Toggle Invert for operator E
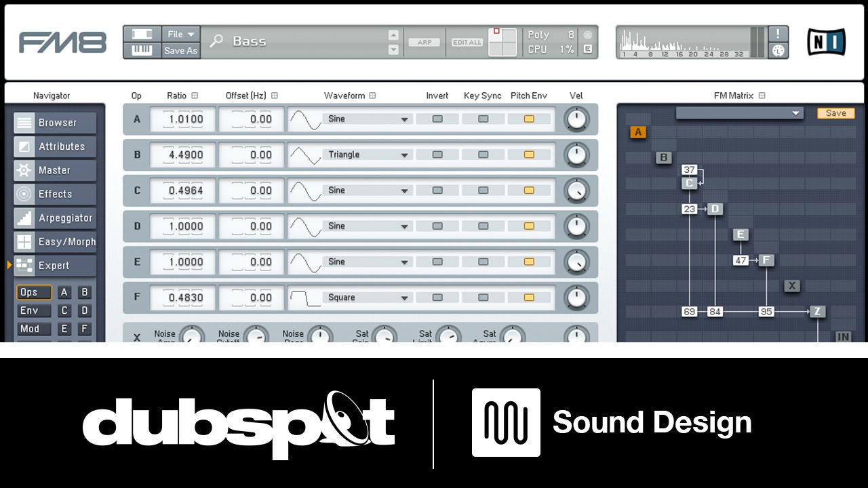The width and height of the screenshot is (868, 488). click(437, 262)
